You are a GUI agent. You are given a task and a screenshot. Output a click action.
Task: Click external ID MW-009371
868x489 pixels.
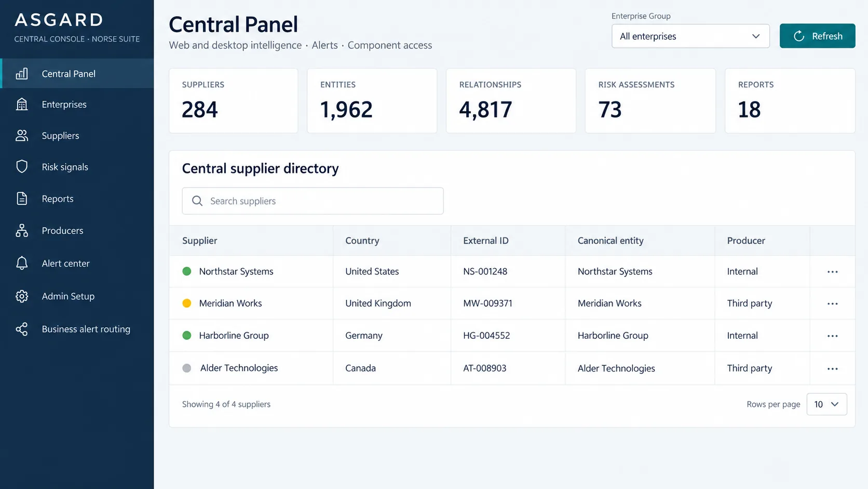487,303
